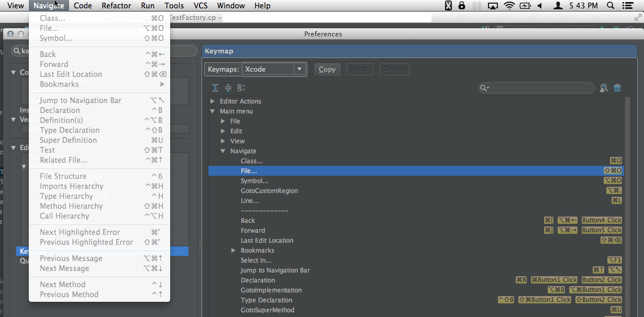The image size is (644, 317).
Task: Close the open Navigate menu
Action: click(x=49, y=6)
